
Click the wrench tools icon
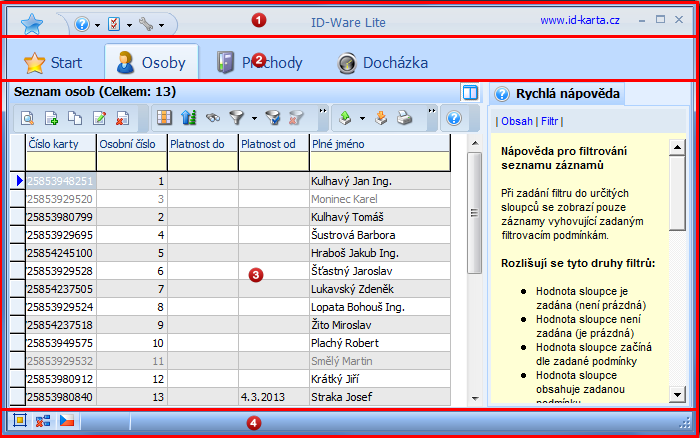pyautogui.click(x=146, y=24)
